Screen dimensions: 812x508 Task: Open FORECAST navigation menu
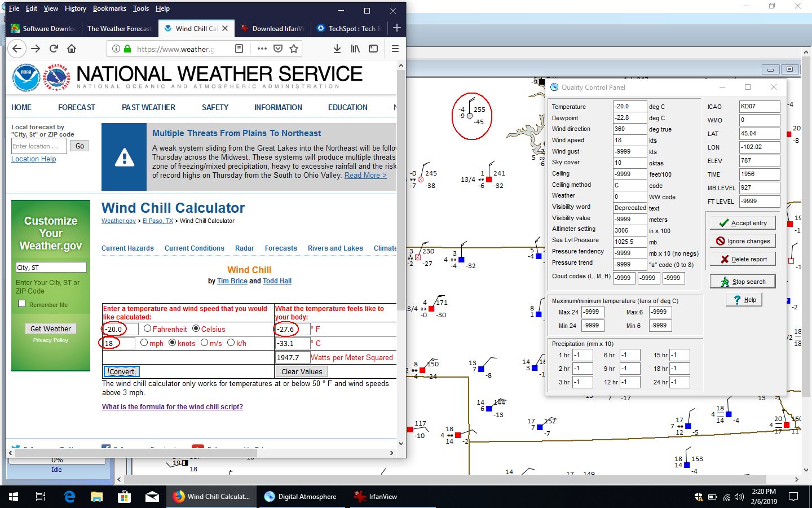pos(77,107)
